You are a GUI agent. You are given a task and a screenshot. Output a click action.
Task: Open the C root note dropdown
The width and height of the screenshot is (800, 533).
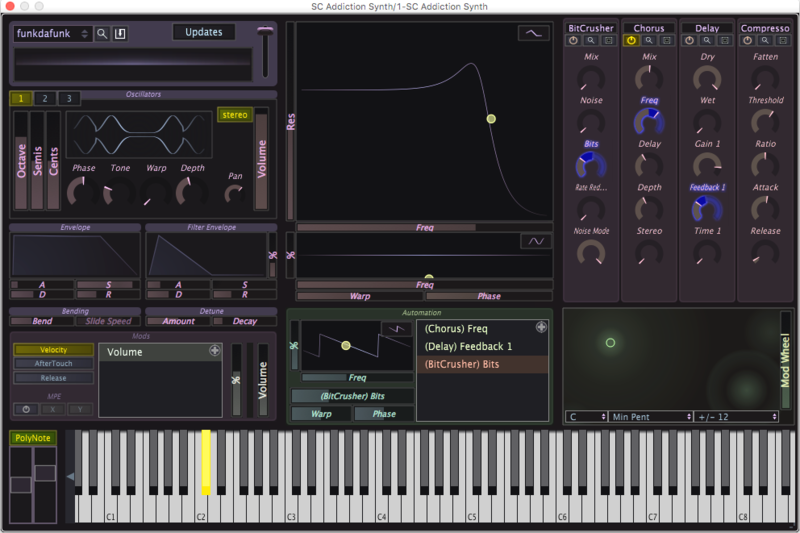click(584, 416)
